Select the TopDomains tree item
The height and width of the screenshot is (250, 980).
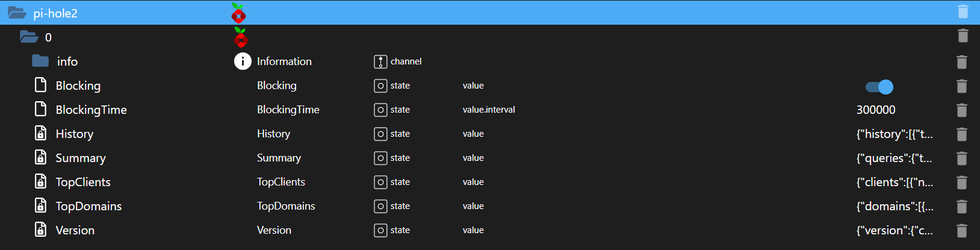click(88, 206)
